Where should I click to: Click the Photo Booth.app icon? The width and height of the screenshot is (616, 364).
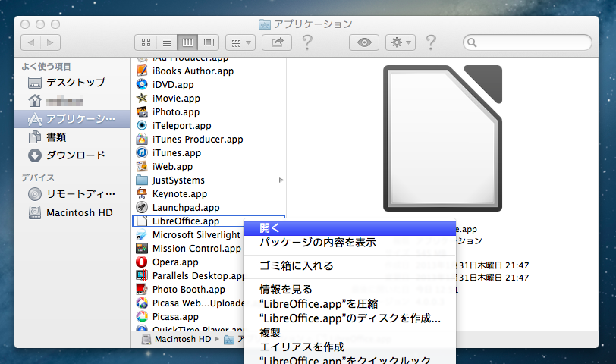[142, 289]
